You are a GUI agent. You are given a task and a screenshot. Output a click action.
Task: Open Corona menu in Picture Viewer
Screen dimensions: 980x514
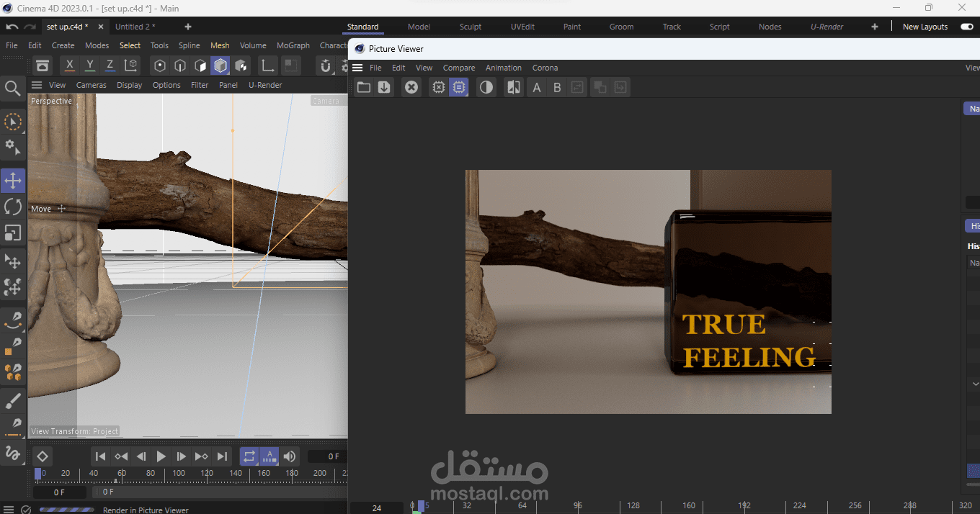545,68
